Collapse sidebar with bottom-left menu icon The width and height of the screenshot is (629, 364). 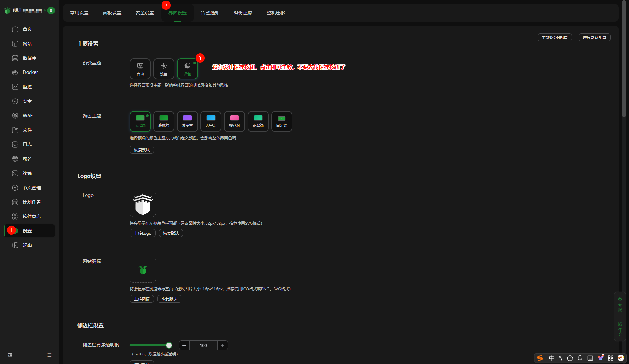pyautogui.click(x=10, y=355)
